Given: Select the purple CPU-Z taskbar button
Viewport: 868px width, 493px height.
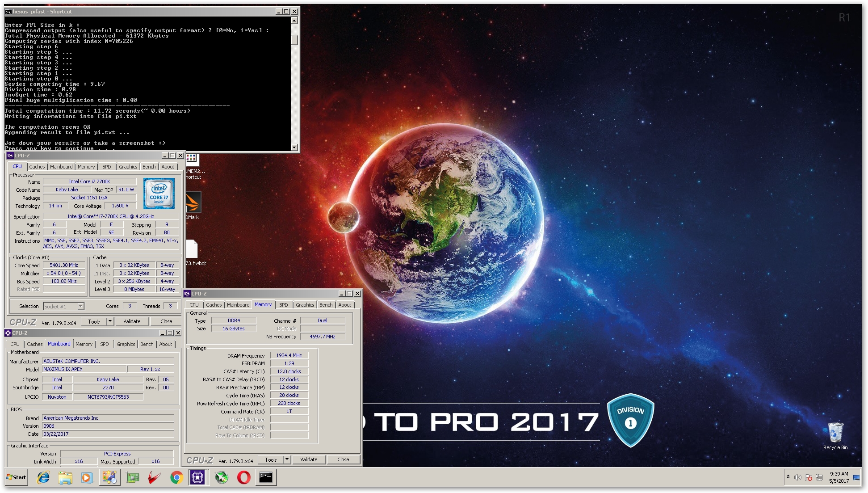Looking at the screenshot, I should click(x=197, y=477).
